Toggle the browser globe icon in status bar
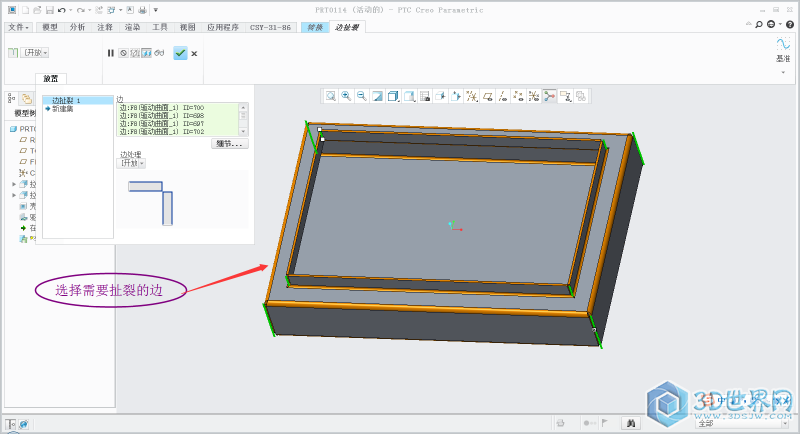Viewport: 800px width, 434px height. pos(23,424)
